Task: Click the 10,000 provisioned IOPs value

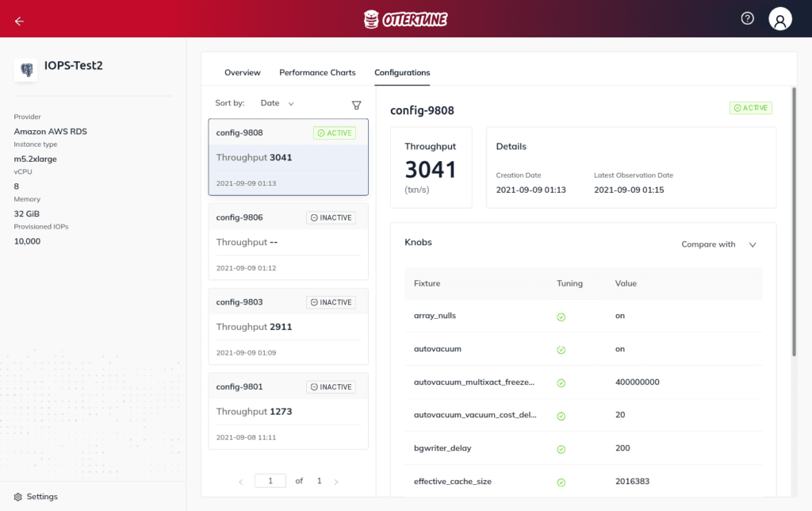Action: [x=27, y=241]
